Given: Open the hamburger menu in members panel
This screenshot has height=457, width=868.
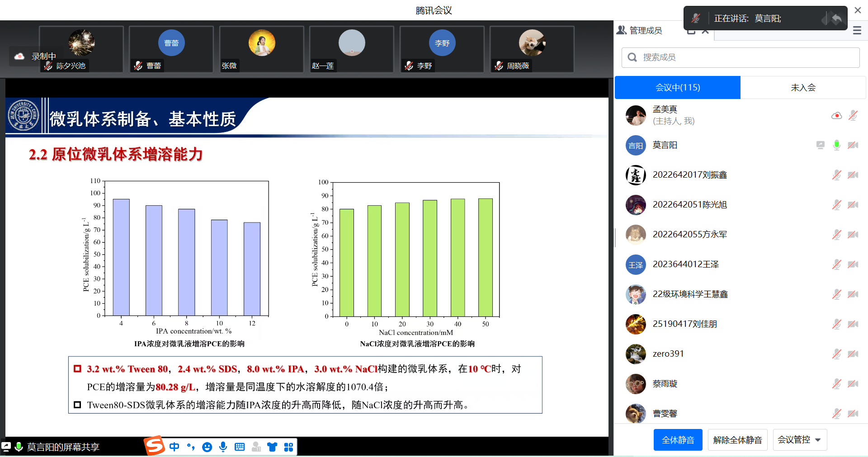Looking at the screenshot, I should (857, 31).
